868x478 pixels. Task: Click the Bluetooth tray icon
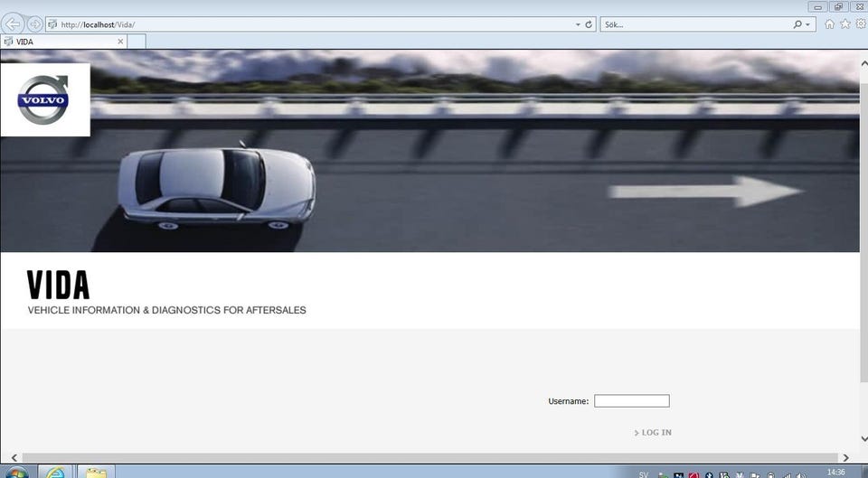[709, 475]
